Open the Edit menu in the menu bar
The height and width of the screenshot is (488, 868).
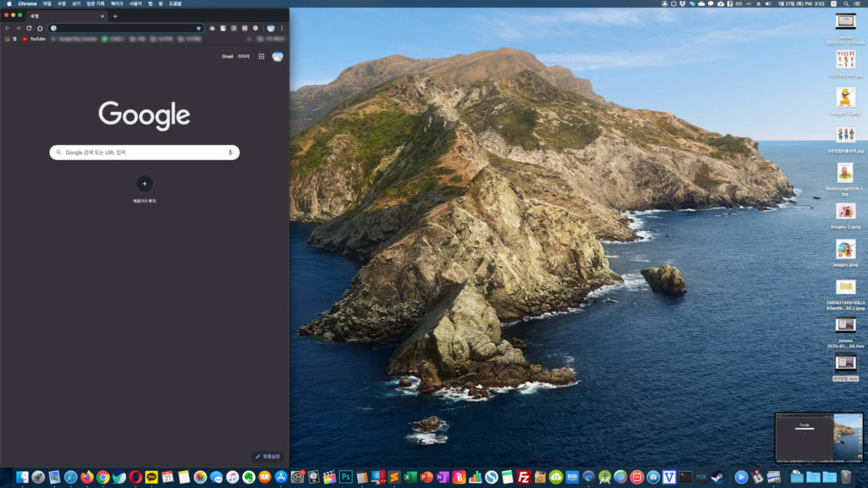coord(61,4)
